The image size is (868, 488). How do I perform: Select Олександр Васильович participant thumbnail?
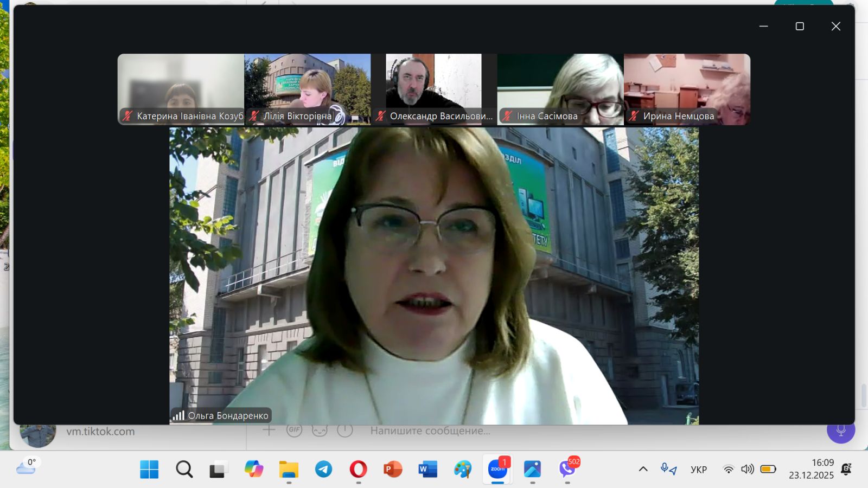click(433, 89)
